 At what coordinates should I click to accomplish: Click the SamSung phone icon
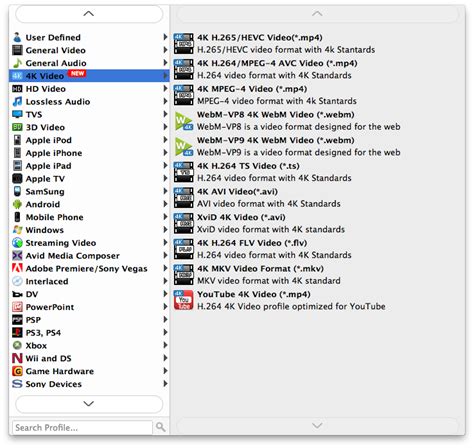[17, 191]
